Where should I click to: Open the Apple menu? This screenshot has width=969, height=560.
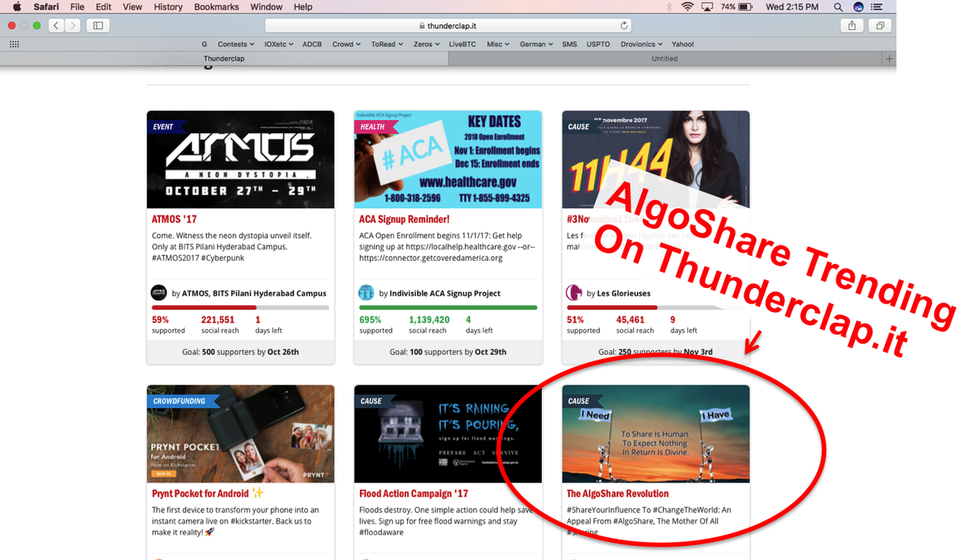(17, 6)
